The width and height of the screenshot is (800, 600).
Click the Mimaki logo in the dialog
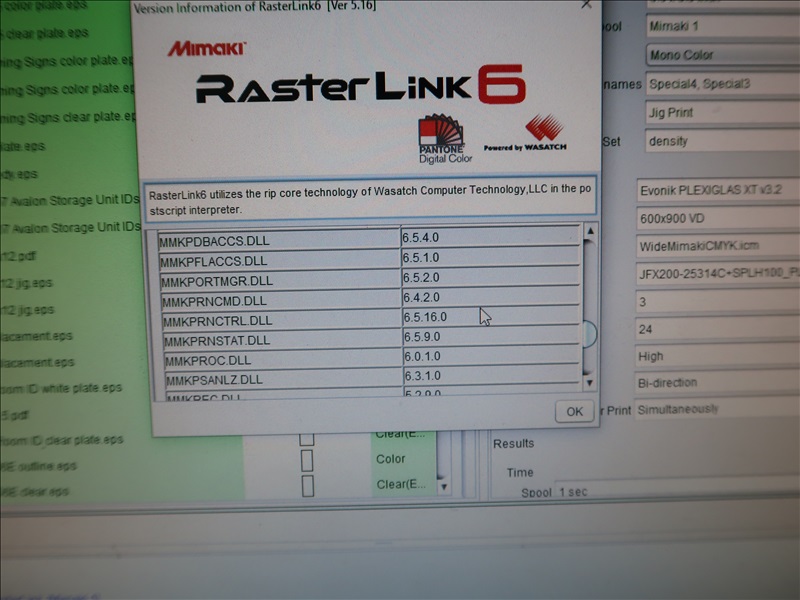[x=205, y=47]
